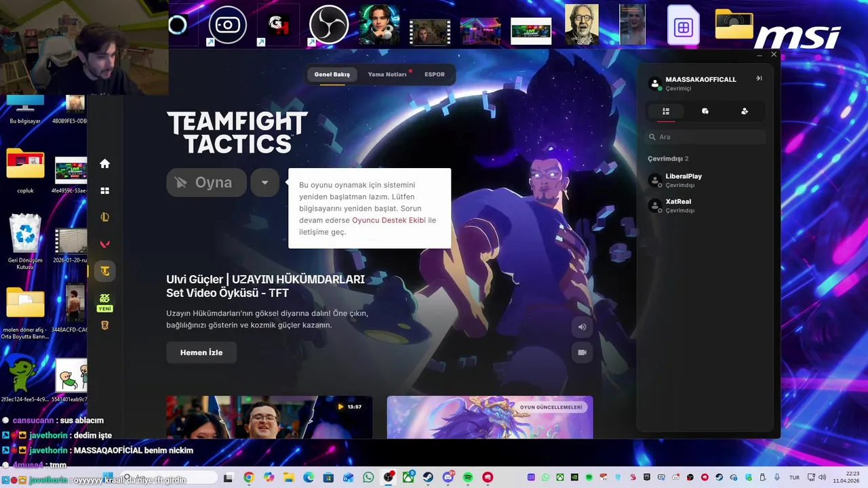Switch to Riot Client in the taskbar
The height and width of the screenshot is (488, 868).
[x=488, y=478]
